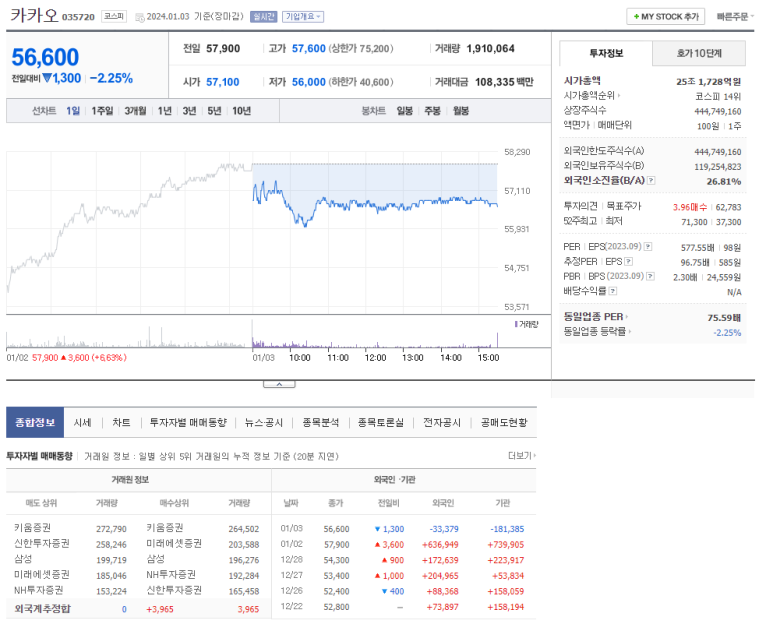Click the 3.96매수 investment opinion value
Image resolution: width=773 pixels, height=624 pixels.
[x=690, y=207]
